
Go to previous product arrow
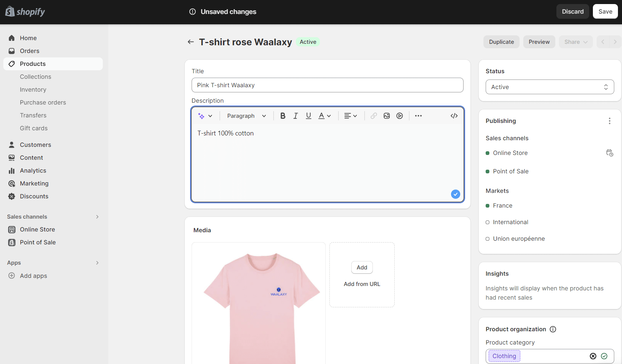(x=603, y=42)
